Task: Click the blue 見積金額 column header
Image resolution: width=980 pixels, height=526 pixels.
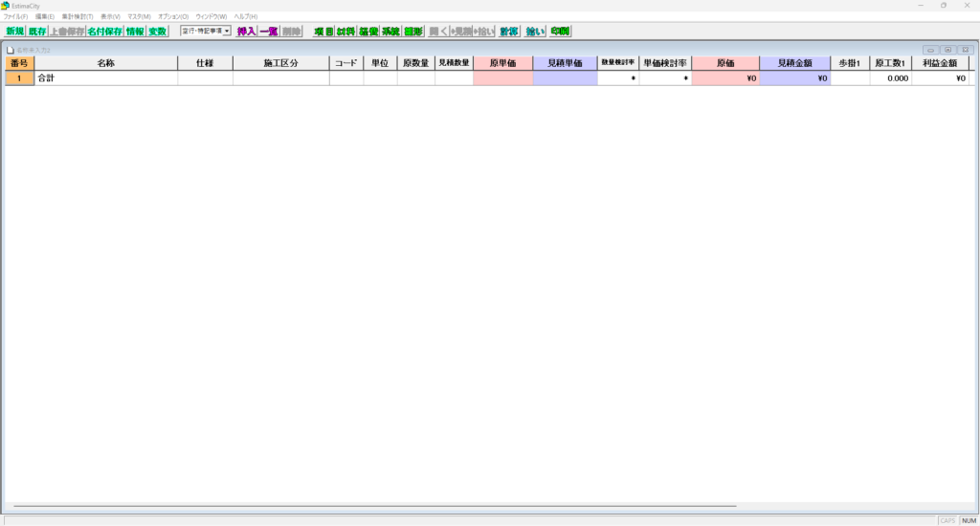Action: (795, 63)
